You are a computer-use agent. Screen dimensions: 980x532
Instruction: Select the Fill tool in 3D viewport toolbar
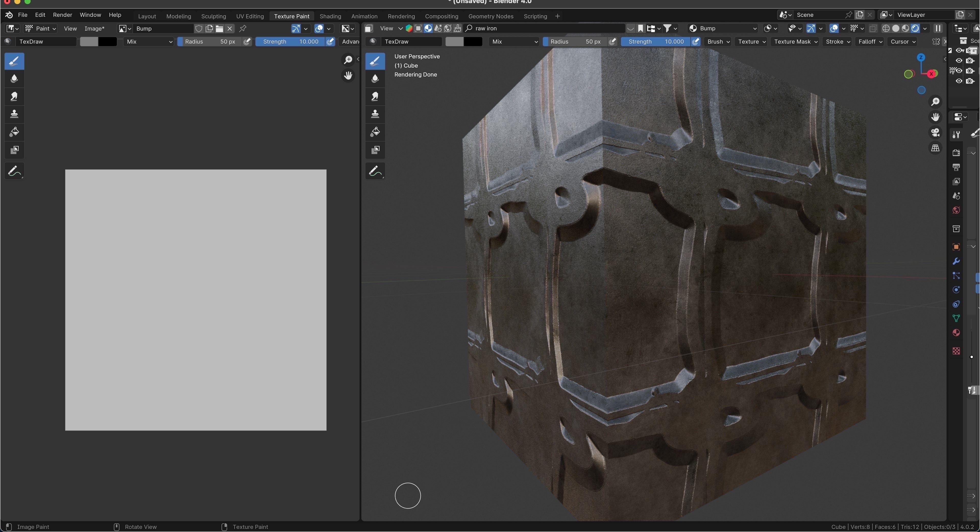(375, 132)
